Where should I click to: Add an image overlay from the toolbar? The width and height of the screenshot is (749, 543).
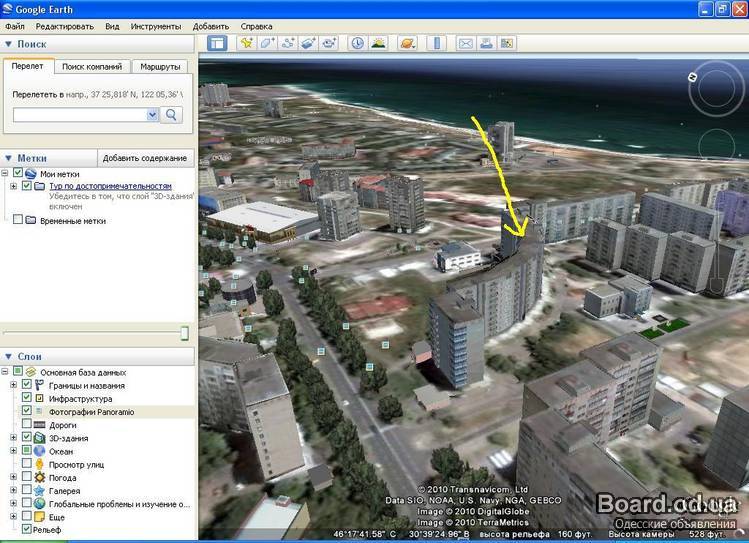click(x=308, y=43)
